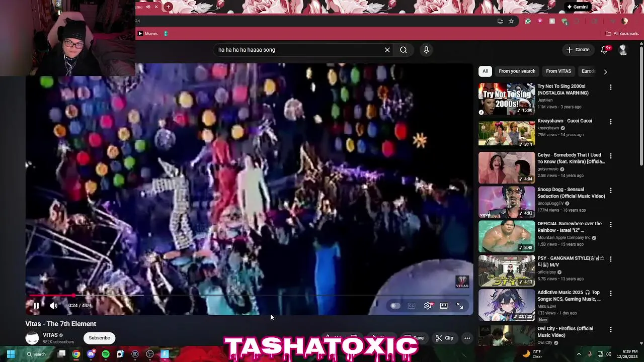This screenshot has width=644, height=362.
Task: Open Windows taskbar Search
Action: tap(36, 354)
